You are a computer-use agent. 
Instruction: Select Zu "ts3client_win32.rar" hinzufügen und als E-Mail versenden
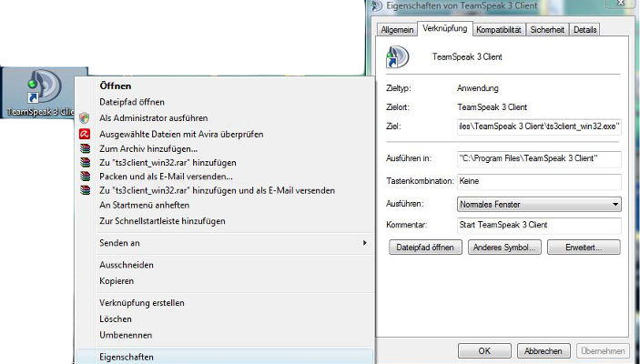[218, 190]
